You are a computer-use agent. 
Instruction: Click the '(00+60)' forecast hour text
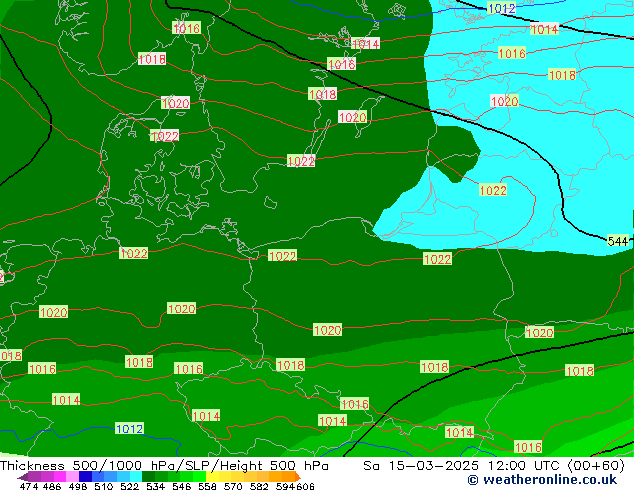(596, 466)
